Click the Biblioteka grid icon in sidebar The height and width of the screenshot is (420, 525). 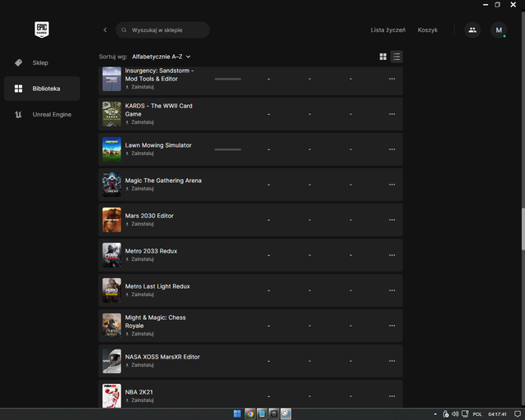[18, 89]
